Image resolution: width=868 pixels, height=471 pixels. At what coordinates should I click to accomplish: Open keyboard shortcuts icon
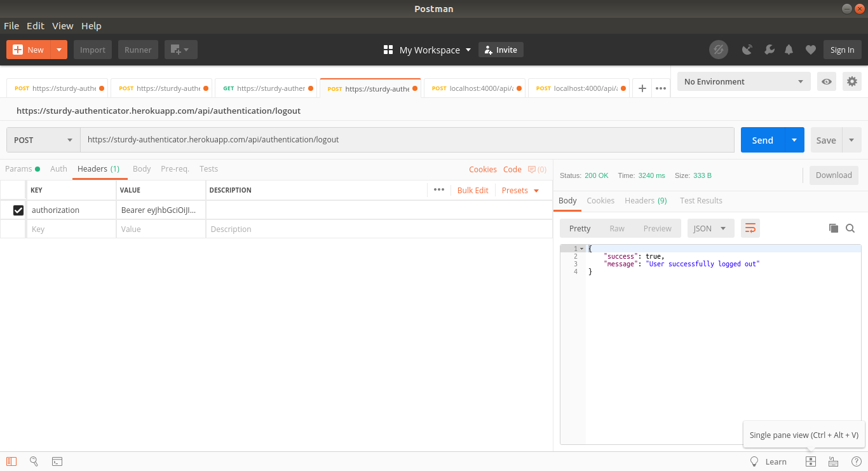pos(833,461)
